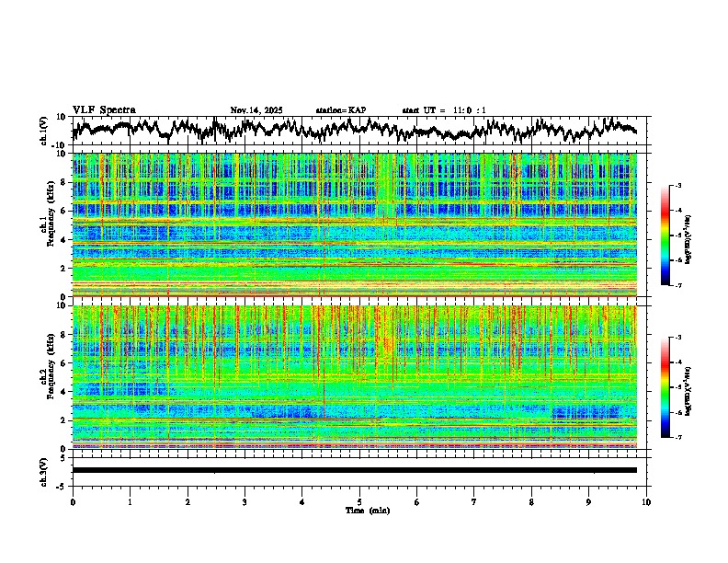Click the ch.1 voltage waveform trace
Image resolution: width=728 pixels, height=563 pixels.
click(x=354, y=130)
